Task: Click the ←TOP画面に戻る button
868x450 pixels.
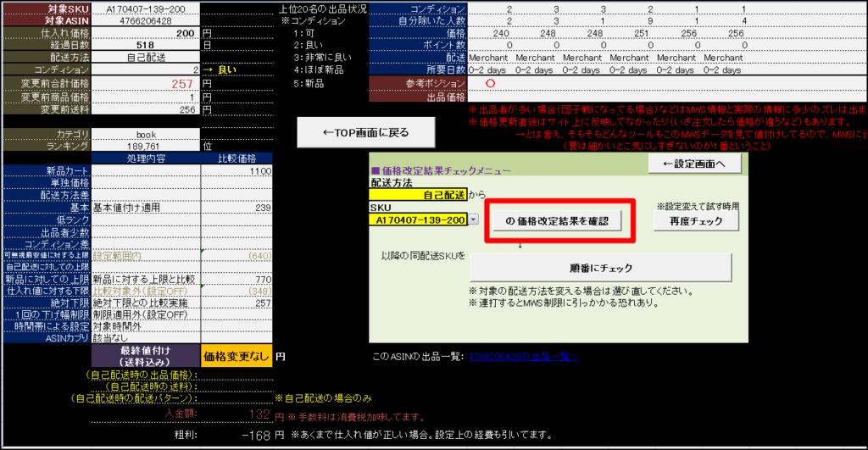Action: point(365,131)
